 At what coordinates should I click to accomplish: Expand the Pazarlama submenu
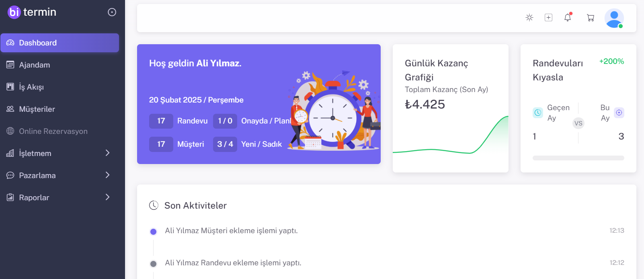(x=59, y=175)
